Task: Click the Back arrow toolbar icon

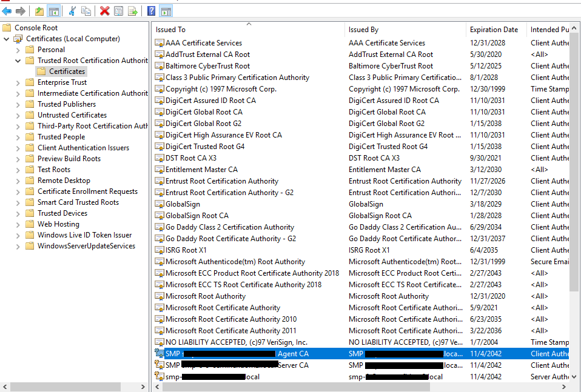Action: [7, 11]
